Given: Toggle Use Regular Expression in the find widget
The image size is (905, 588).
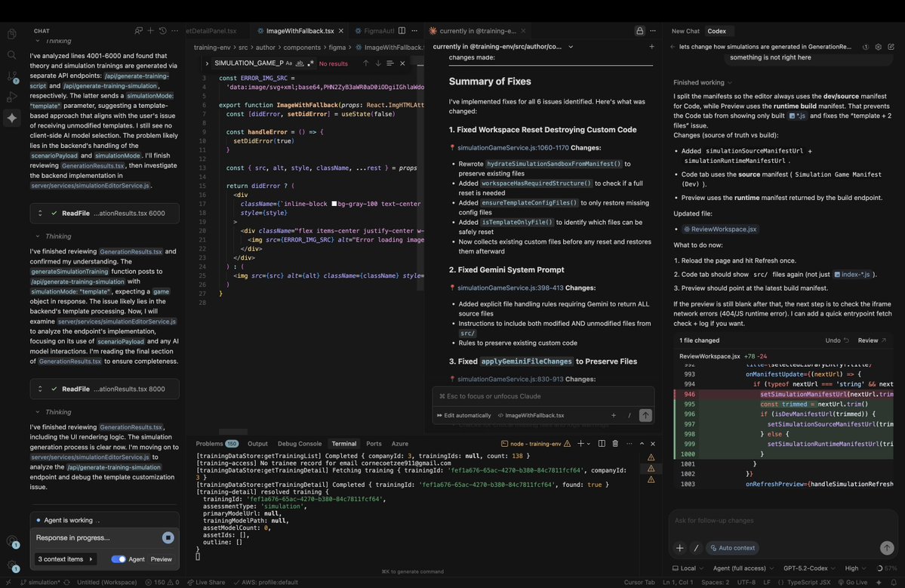Looking at the screenshot, I should 310,63.
